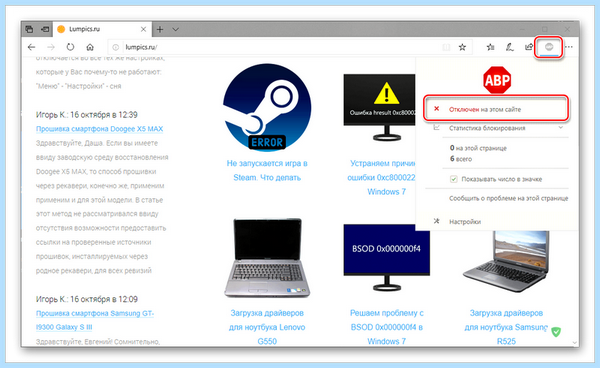This screenshot has height=368, width=600.
Task: Click the Steam ERROR thumbnail
Action: point(267,108)
